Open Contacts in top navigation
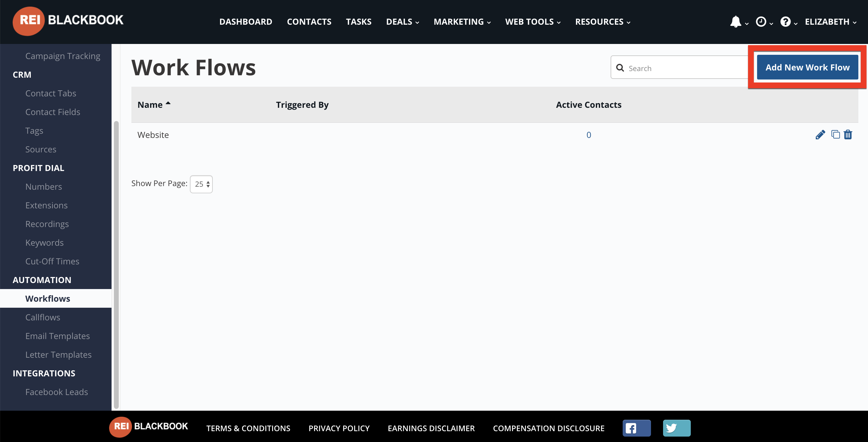This screenshot has width=868, height=442. pyautogui.click(x=309, y=22)
